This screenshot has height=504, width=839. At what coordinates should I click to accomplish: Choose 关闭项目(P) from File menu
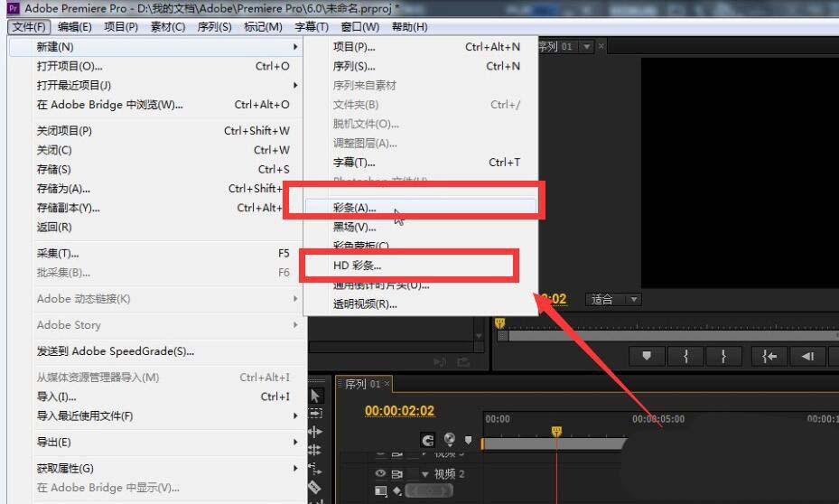point(156,131)
